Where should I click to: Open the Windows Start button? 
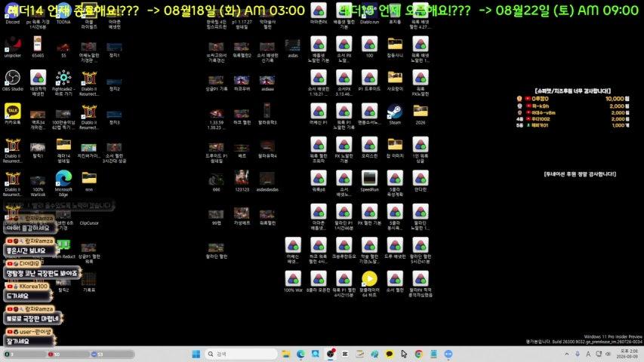[196, 354]
